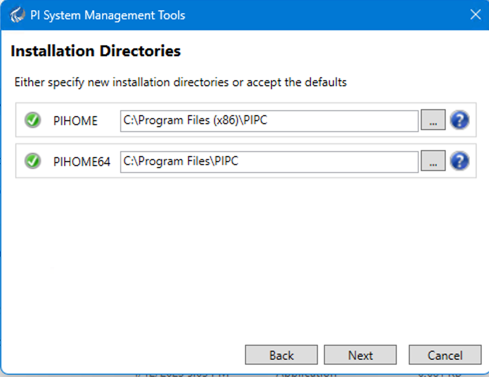Focus the PIHOME64 path text field
The width and height of the screenshot is (489, 377).
[269, 162]
